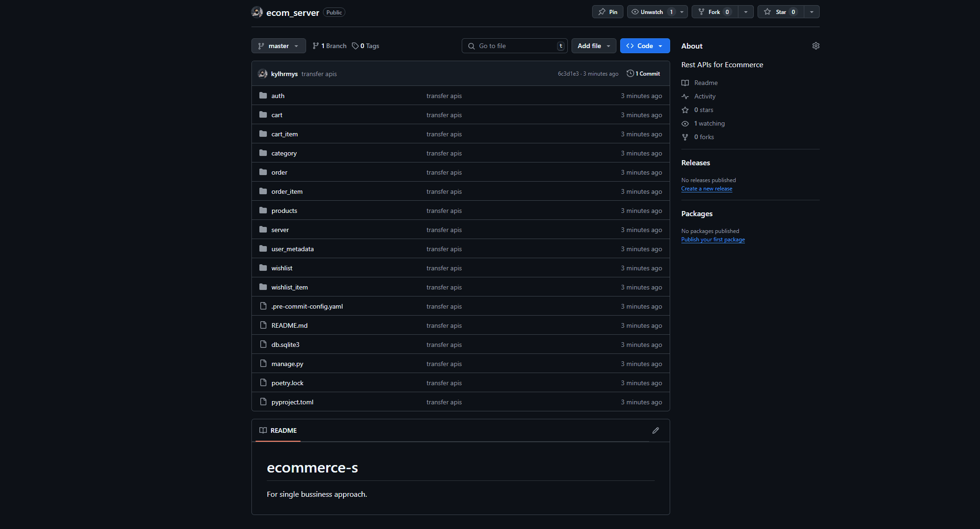The image size is (980, 529).
Task: Open commit hash 6c3d1e3
Action: [568, 74]
